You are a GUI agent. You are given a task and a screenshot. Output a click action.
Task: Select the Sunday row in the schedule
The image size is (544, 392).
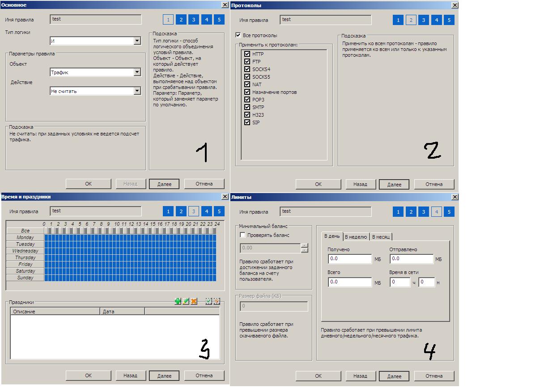(x=25, y=278)
